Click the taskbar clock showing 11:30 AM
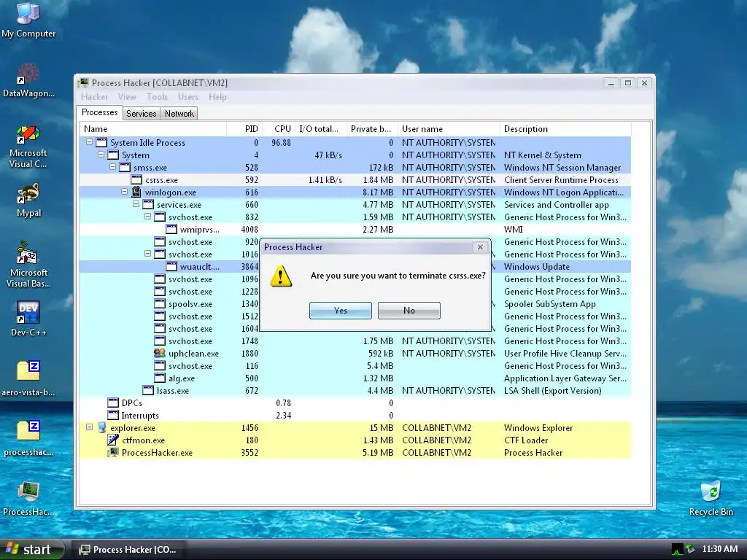Image resolution: width=747 pixels, height=560 pixels. pyautogui.click(x=720, y=549)
